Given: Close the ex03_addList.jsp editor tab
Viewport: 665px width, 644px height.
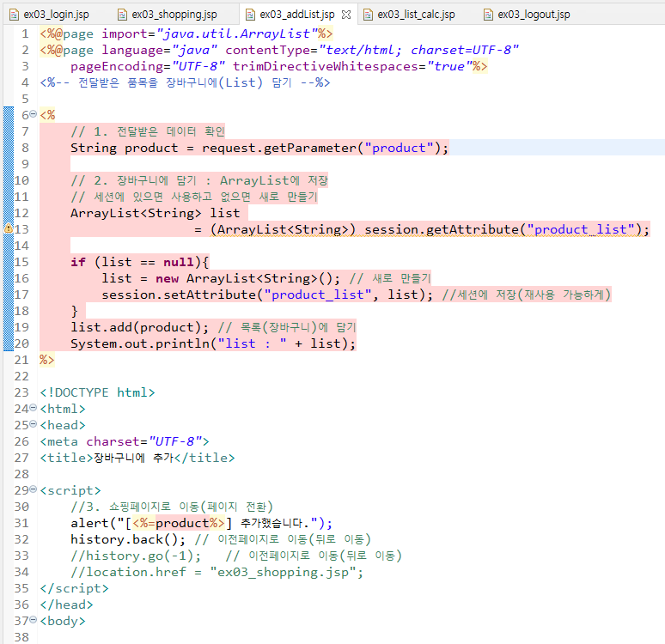Looking at the screenshot, I should click(x=346, y=15).
